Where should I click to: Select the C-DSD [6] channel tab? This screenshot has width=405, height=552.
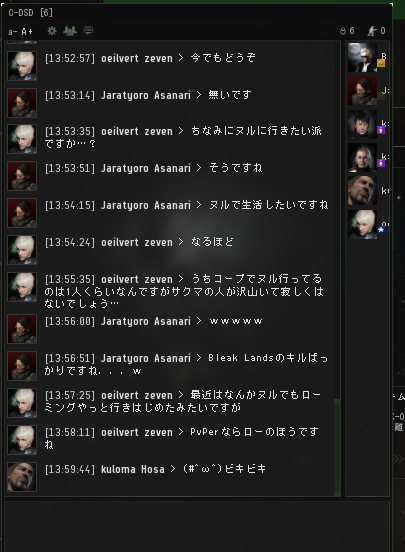tap(31, 13)
